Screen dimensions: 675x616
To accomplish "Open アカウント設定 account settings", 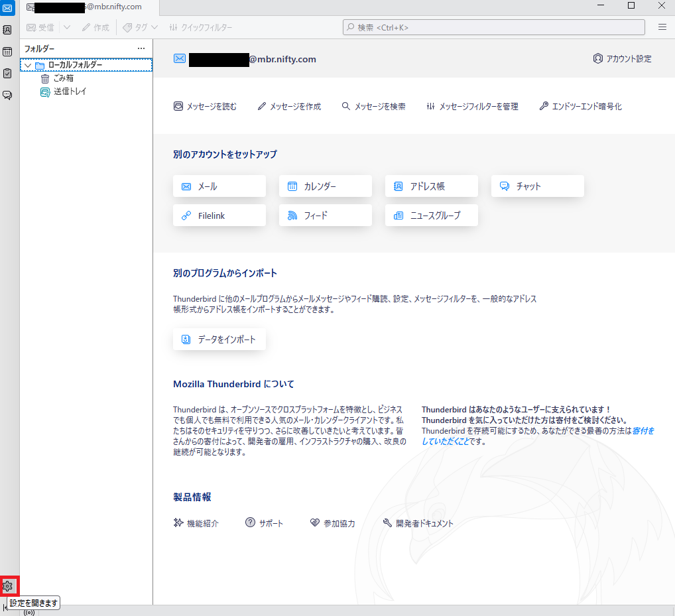I will (622, 58).
